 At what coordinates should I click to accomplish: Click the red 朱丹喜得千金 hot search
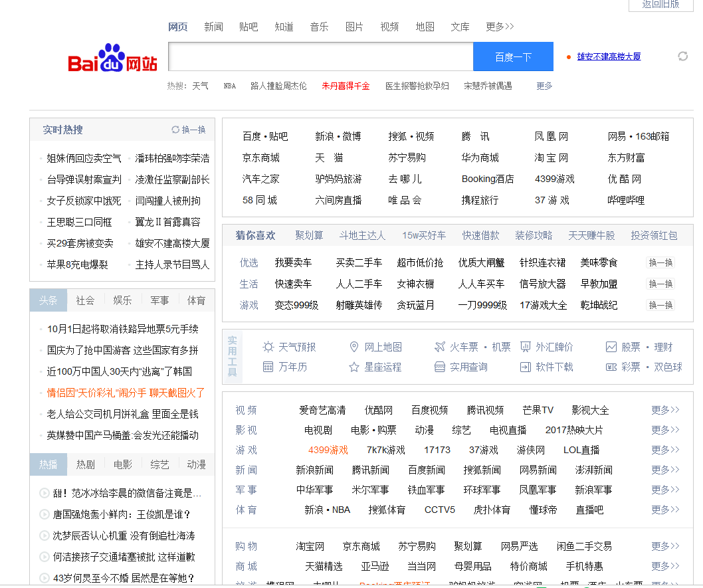(x=346, y=86)
